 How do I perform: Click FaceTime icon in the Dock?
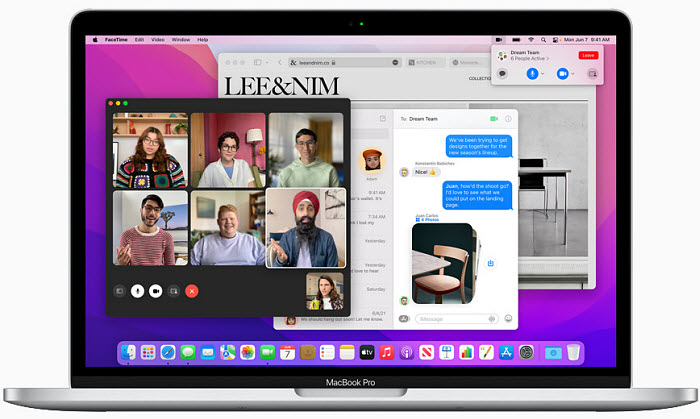[267, 353]
